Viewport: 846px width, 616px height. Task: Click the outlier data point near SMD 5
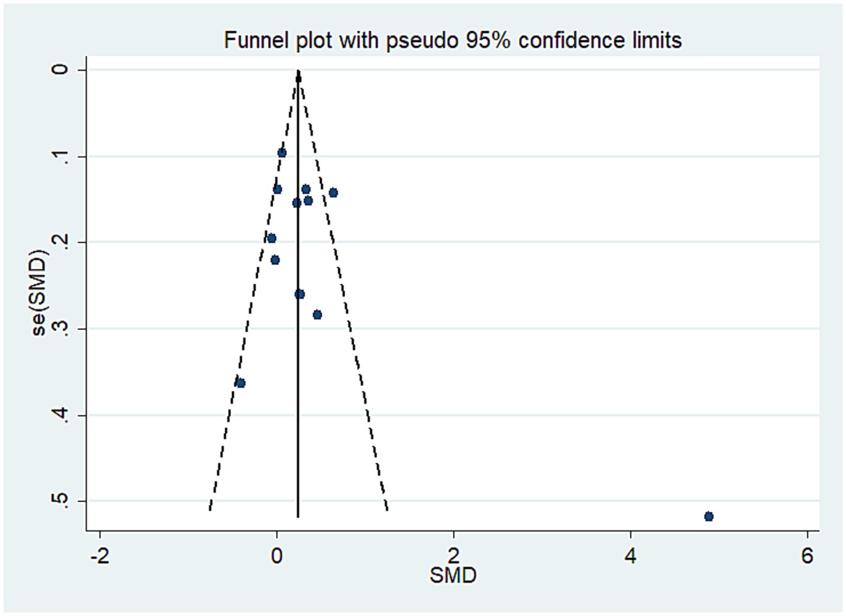tap(709, 516)
